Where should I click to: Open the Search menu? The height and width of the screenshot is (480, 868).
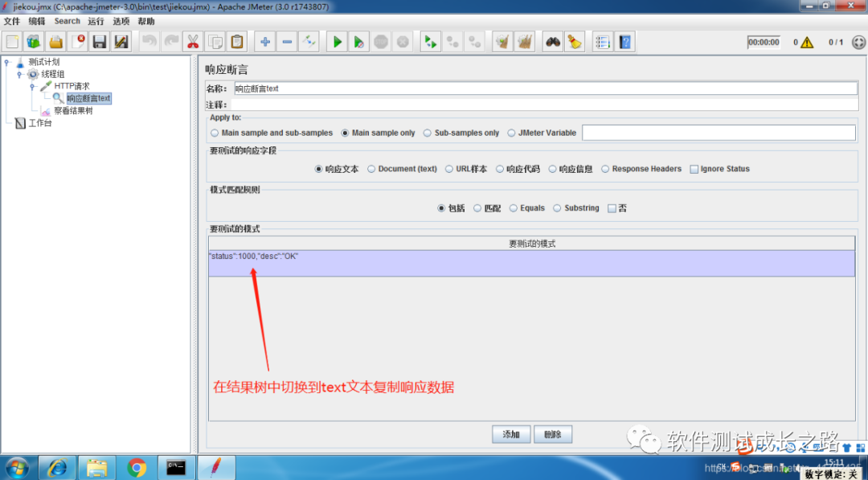67,21
